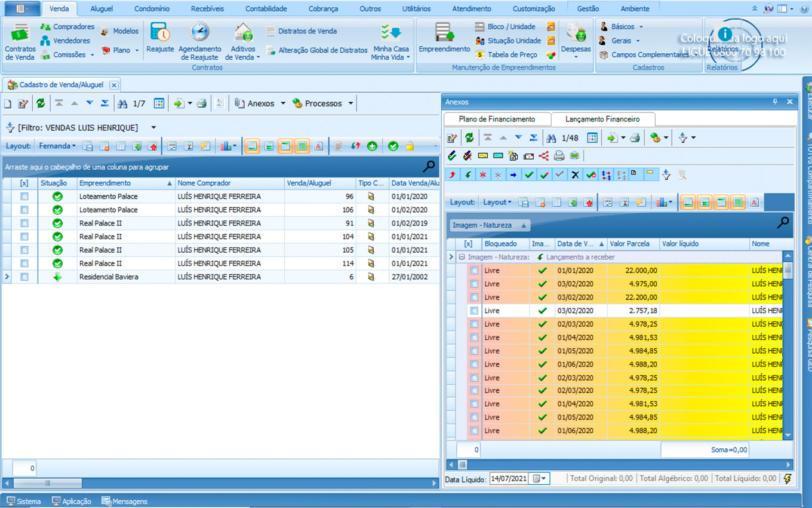Viewport: 812px width, 508px height.
Task: Click the print icon in the Cadastro toolbar
Action: click(202, 103)
